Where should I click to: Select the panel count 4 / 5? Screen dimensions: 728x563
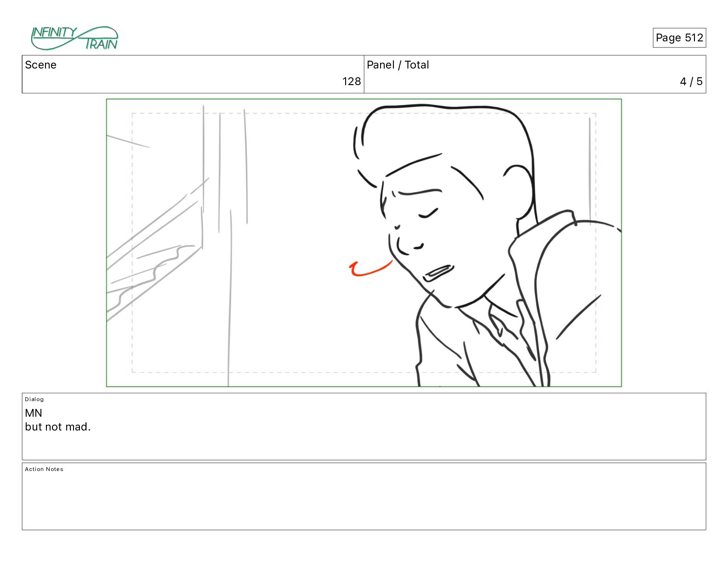point(691,81)
